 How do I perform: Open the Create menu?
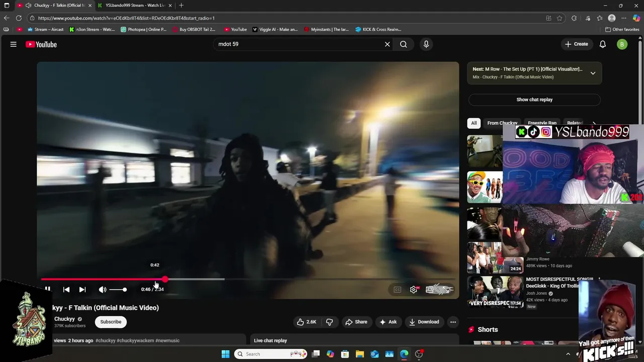pos(577,44)
